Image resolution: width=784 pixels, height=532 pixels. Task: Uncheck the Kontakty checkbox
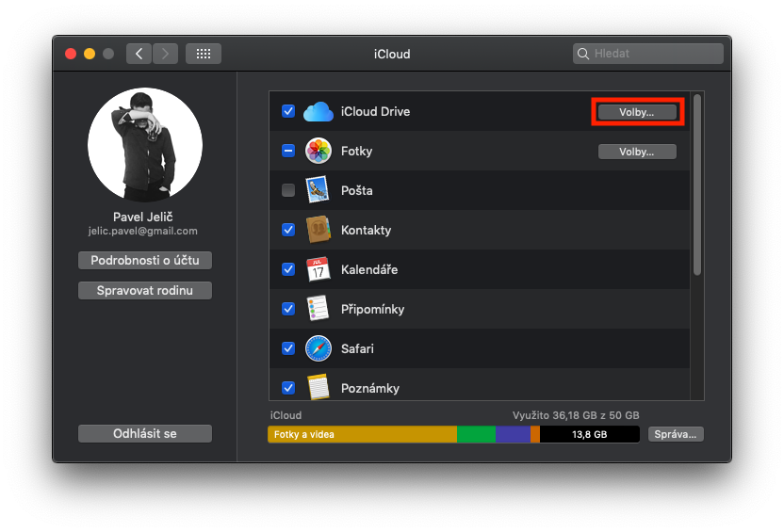click(288, 230)
